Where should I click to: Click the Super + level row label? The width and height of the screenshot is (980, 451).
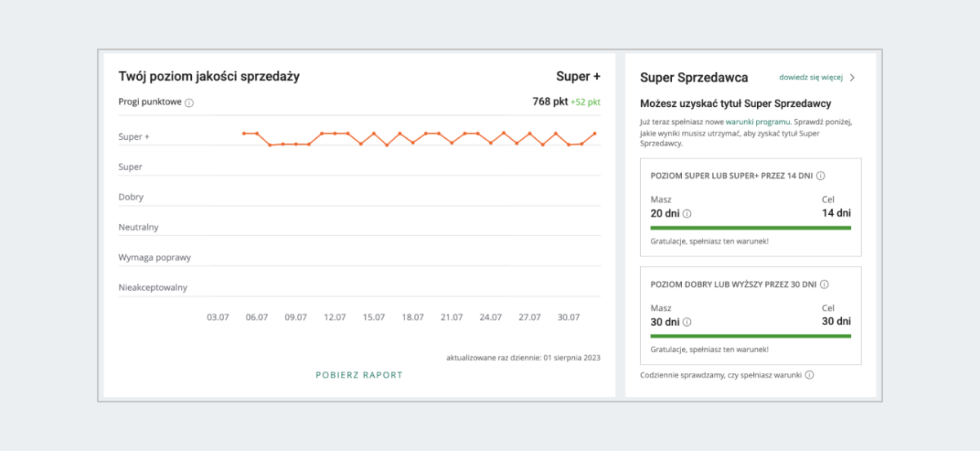134,136
